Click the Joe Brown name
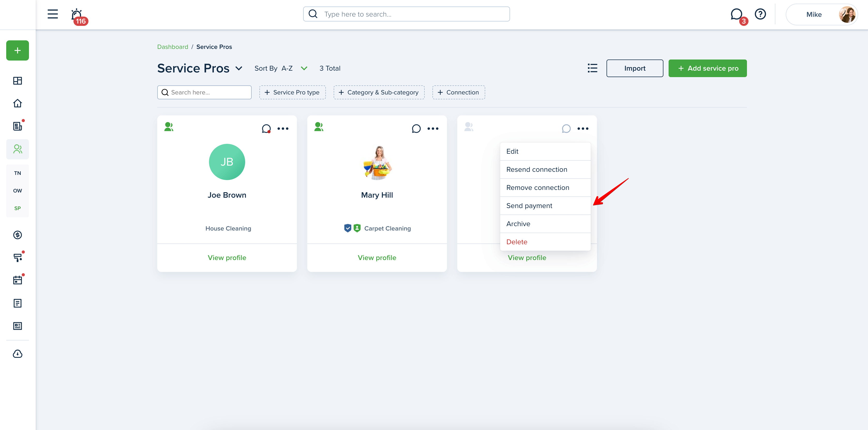Screen dimensions: 868x430 point(227,195)
